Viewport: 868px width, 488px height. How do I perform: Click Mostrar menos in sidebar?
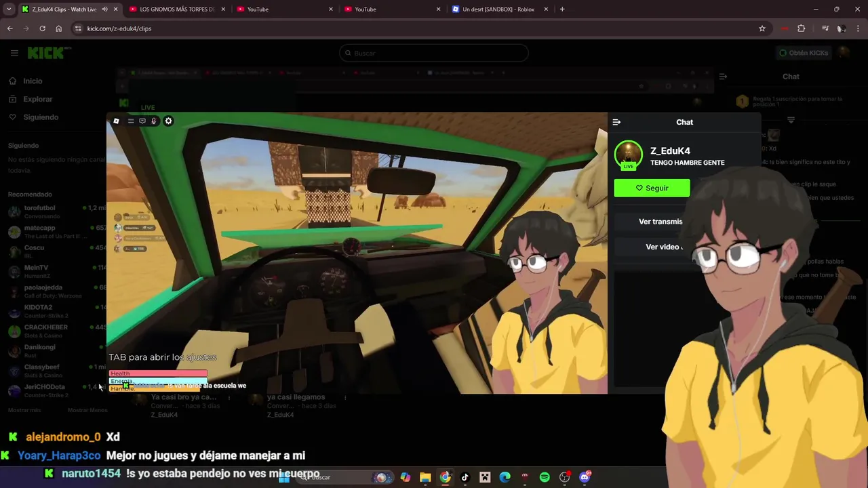[87, 410]
